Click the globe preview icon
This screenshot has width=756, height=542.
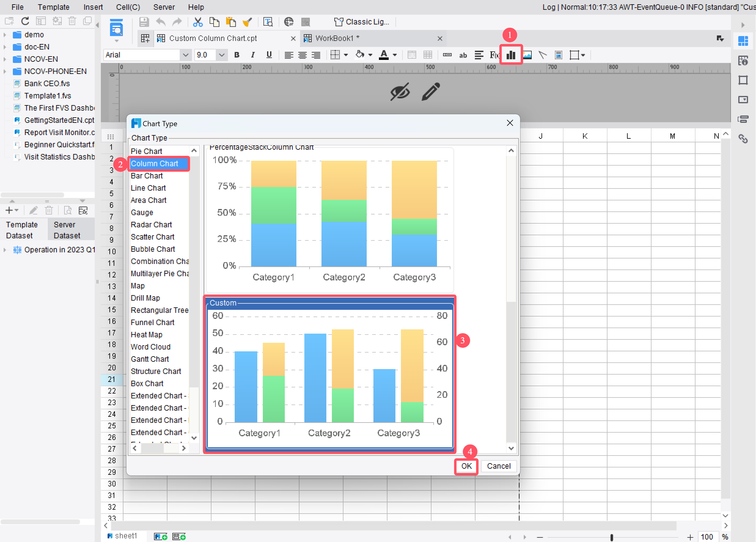point(288,22)
